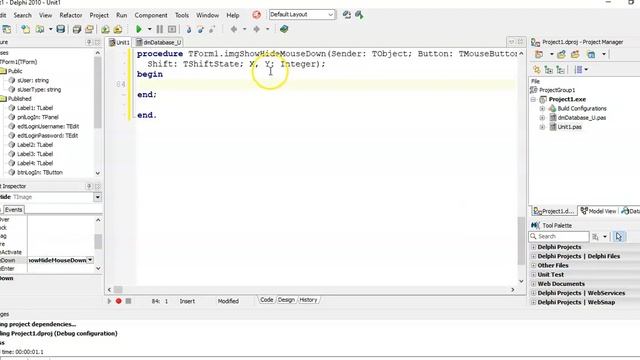
Task: Open the OnMouseDown event handler dropdown
Action: click(90, 260)
